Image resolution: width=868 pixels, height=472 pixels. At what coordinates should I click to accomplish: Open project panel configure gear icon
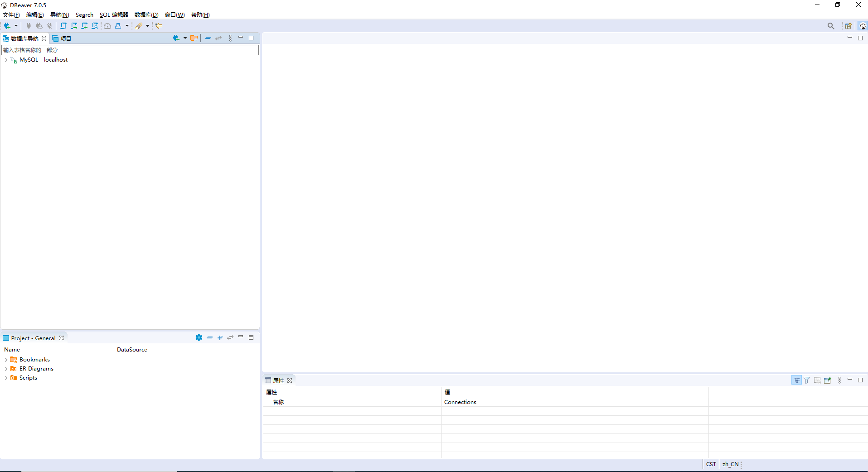point(199,337)
